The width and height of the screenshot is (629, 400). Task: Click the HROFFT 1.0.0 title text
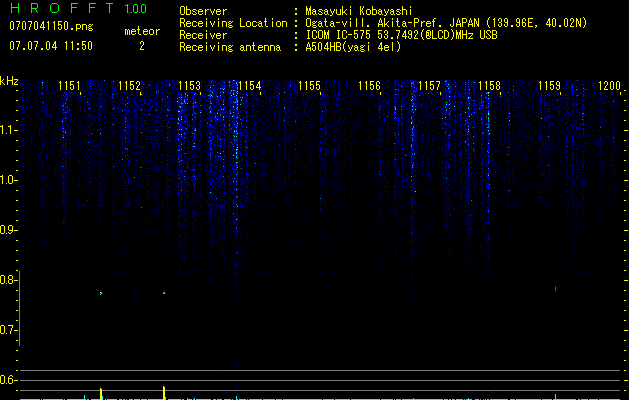pyautogui.click(x=78, y=8)
